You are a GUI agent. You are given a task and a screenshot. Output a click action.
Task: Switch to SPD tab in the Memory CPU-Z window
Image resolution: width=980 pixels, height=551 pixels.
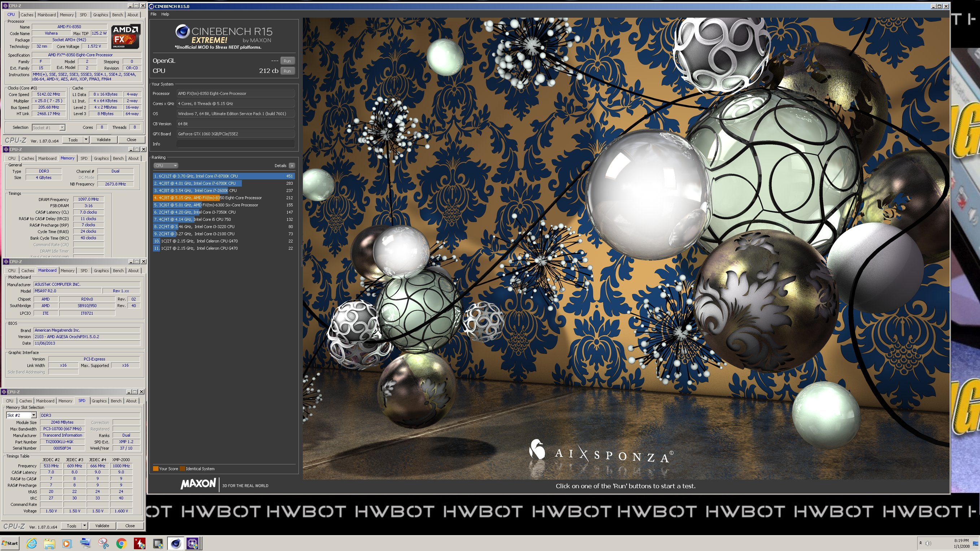click(84, 158)
